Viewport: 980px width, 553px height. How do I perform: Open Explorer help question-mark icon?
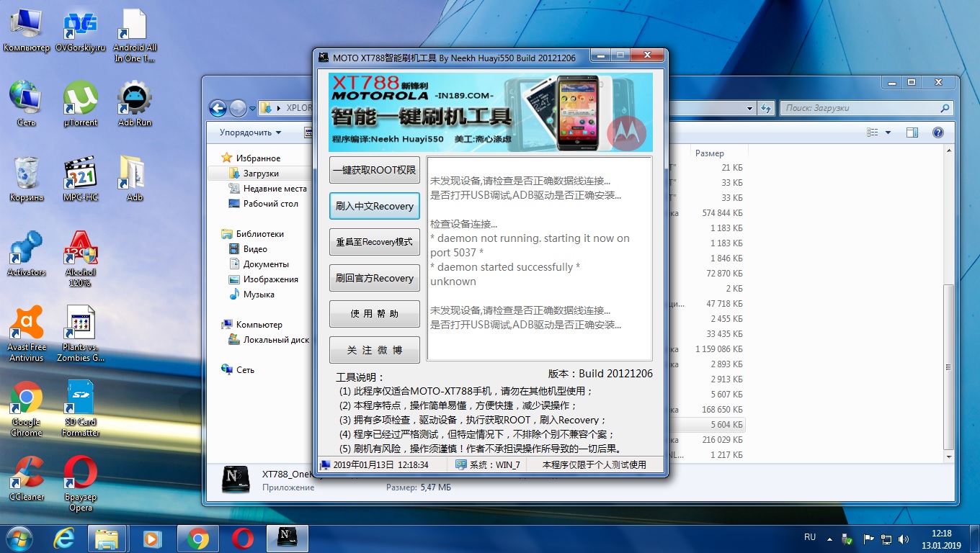[937, 132]
